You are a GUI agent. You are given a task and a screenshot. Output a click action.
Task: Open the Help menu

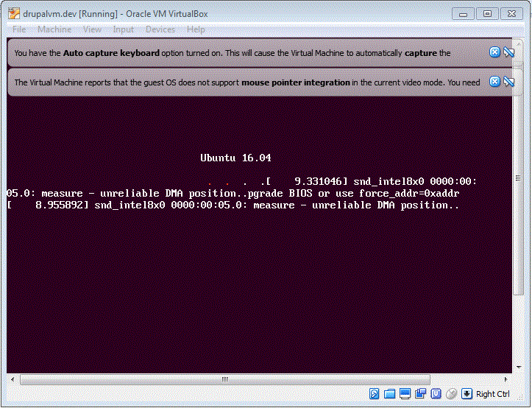tap(196, 29)
